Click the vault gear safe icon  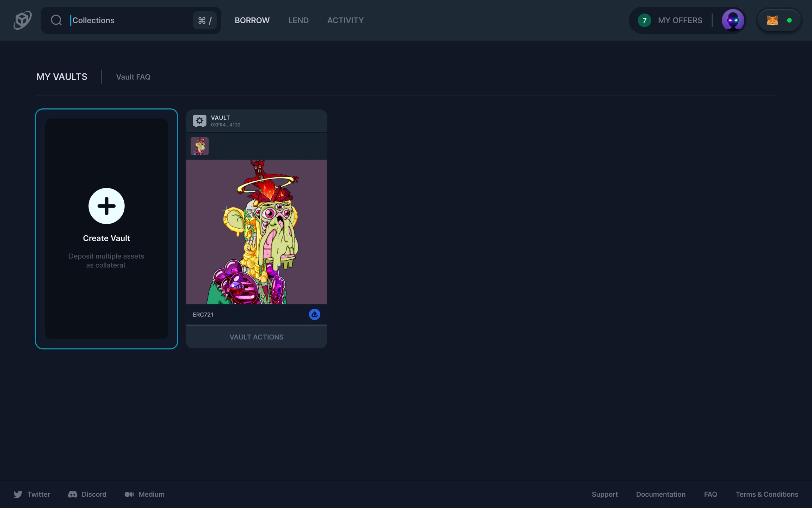pyautogui.click(x=199, y=121)
